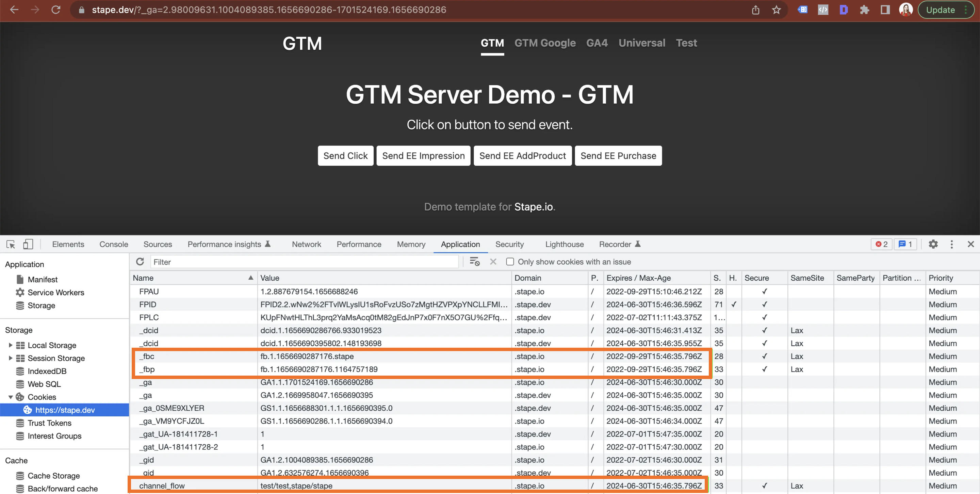Viewport: 980px width, 494px height.
Task: Click the GTM Google navigation tab
Action: [x=545, y=42]
